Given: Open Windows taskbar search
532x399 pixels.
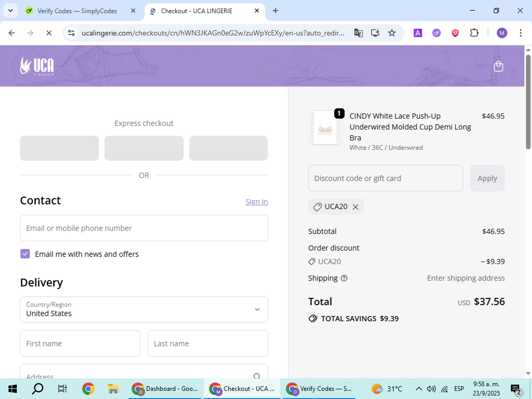Looking at the screenshot, I should 38,389.
